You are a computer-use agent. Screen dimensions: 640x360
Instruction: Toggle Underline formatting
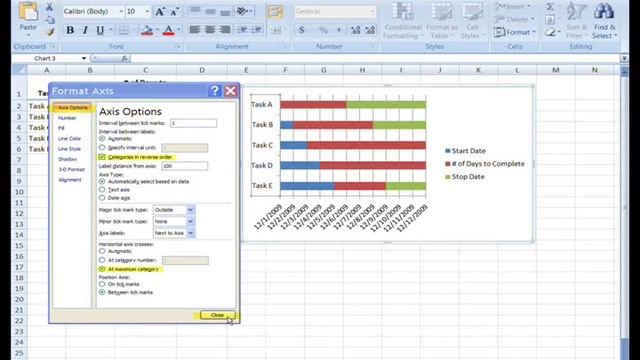pyautogui.click(x=100, y=30)
